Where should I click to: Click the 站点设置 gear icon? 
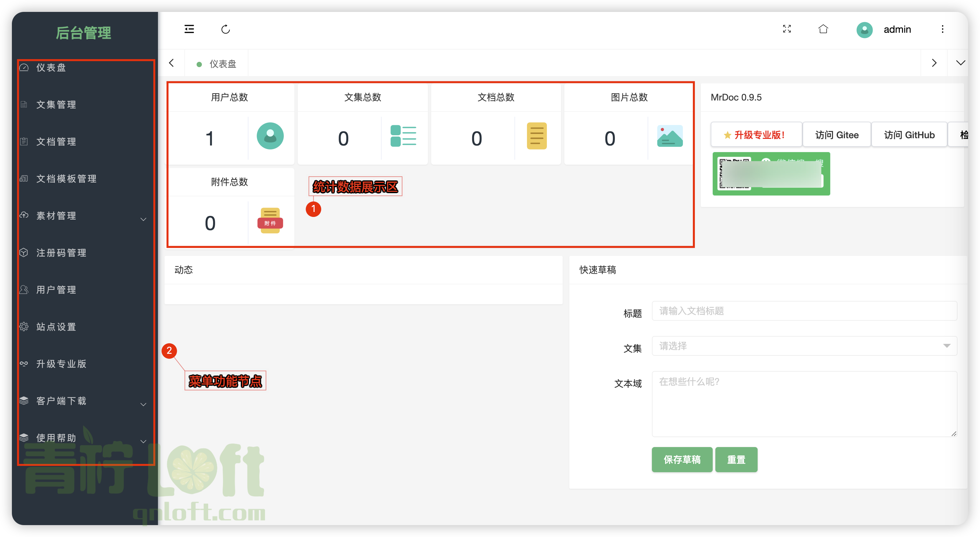[x=24, y=326]
